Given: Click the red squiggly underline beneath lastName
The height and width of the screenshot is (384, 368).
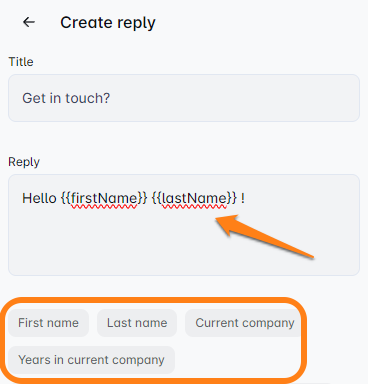Looking at the screenshot, I should click(194, 207).
